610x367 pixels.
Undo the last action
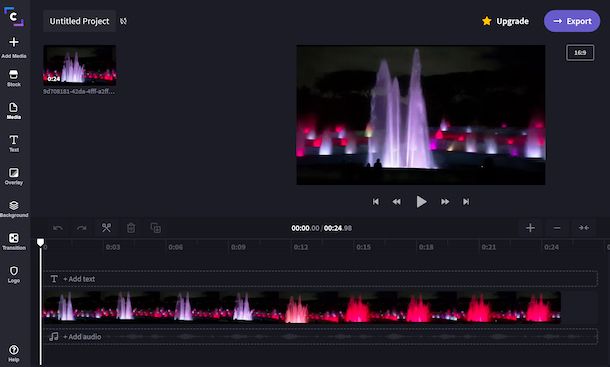pos(58,228)
